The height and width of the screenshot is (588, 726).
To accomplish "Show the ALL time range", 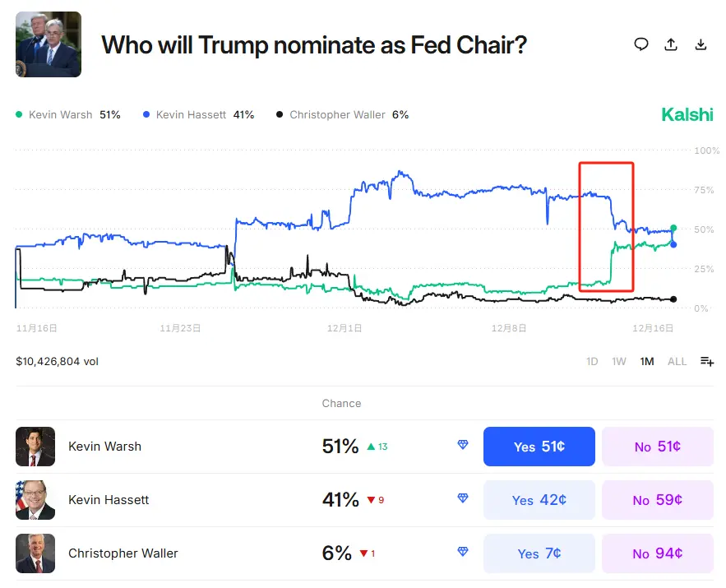I will tap(677, 361).
